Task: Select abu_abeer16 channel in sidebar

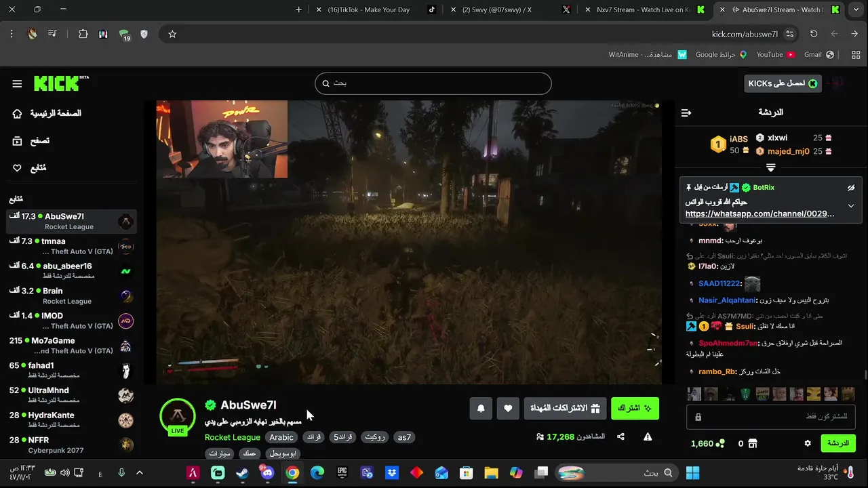Action: (x=71, y=271)
